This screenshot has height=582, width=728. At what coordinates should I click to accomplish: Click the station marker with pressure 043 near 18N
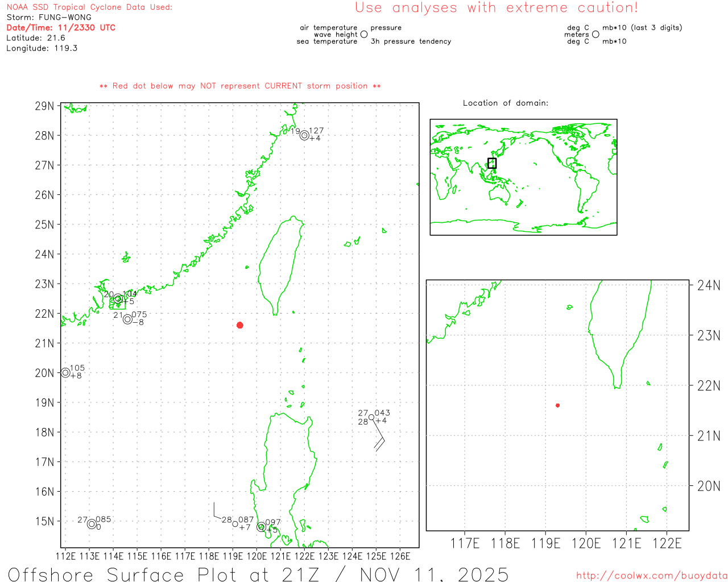[x=371, y=417]
